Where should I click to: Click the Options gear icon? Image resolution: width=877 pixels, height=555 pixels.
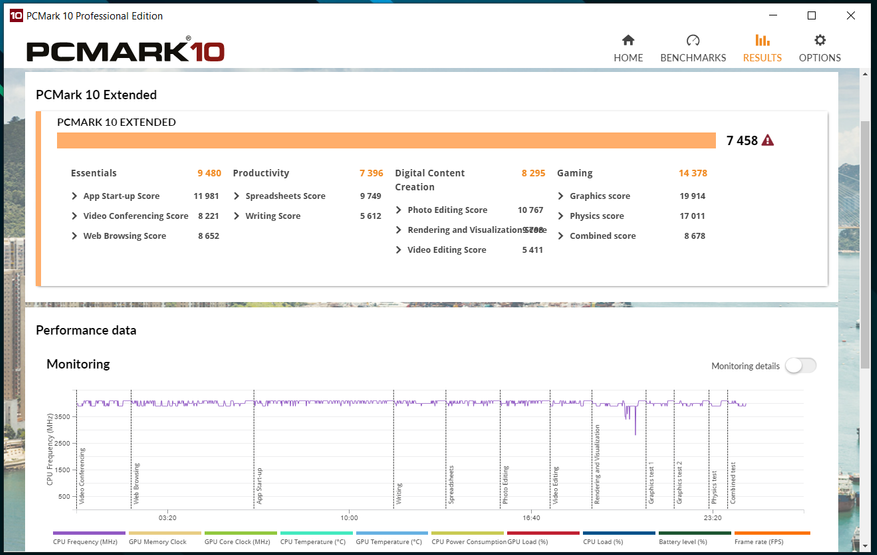(x=820, y=40)
